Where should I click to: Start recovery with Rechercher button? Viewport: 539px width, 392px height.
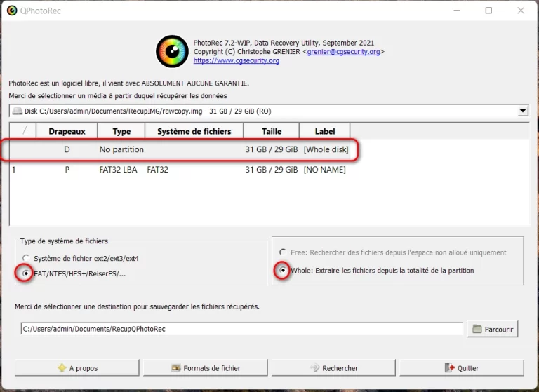[333, 368]
